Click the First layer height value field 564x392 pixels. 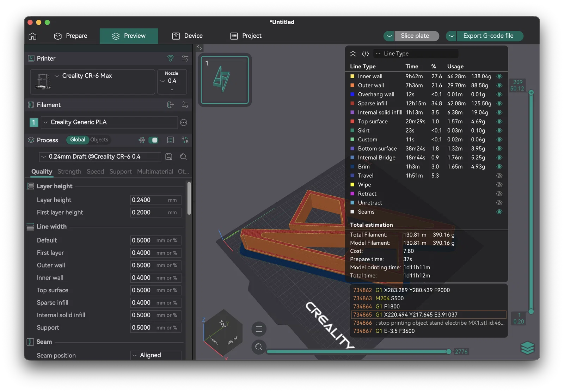tap(156, 213)
